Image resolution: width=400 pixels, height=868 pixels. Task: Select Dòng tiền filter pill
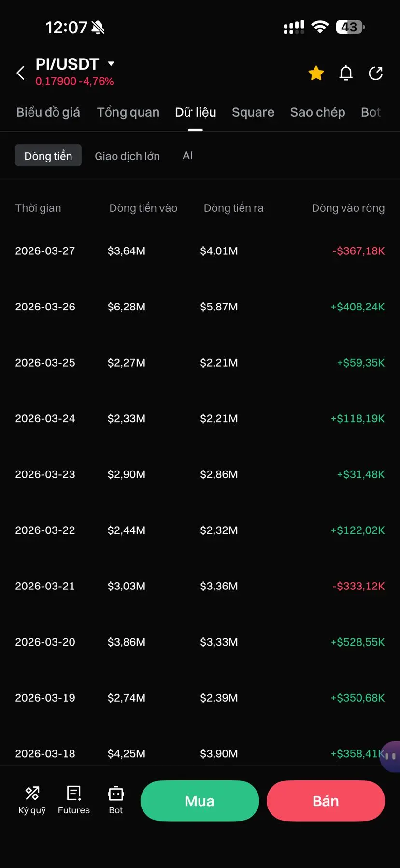[x=48, y=156]
